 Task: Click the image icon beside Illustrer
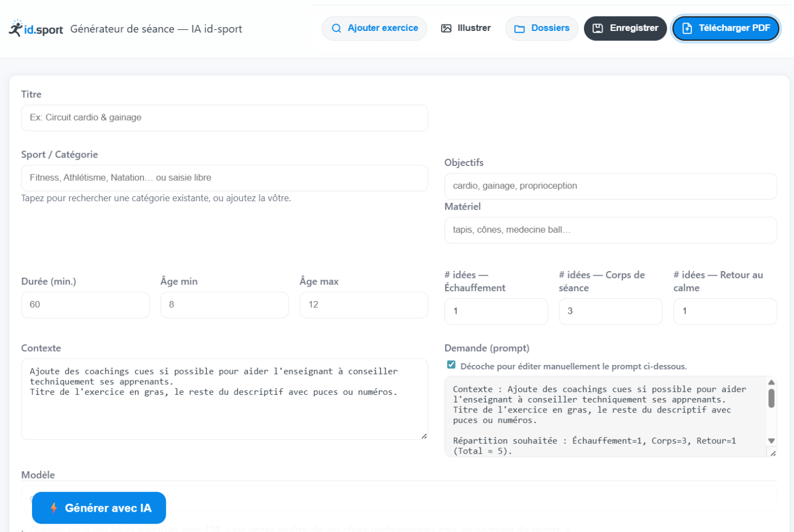(x=446, y=28)
